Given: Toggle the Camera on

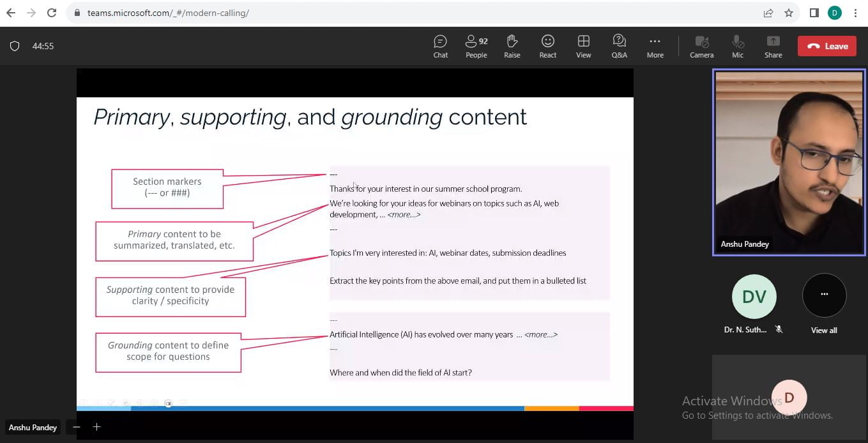Looking at the screenshot, I should click(701, 46).
